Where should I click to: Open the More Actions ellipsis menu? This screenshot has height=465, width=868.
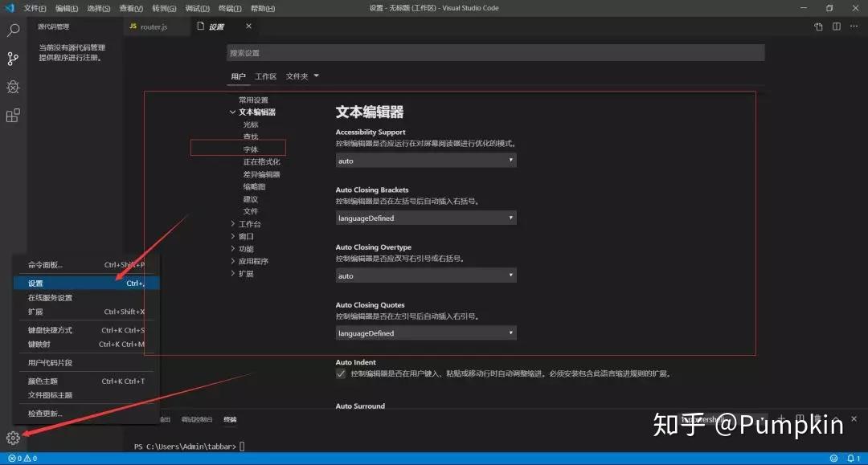point(854,27)
